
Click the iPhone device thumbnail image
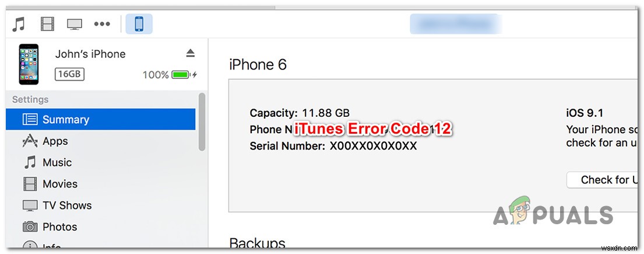[x=29, y=64]
